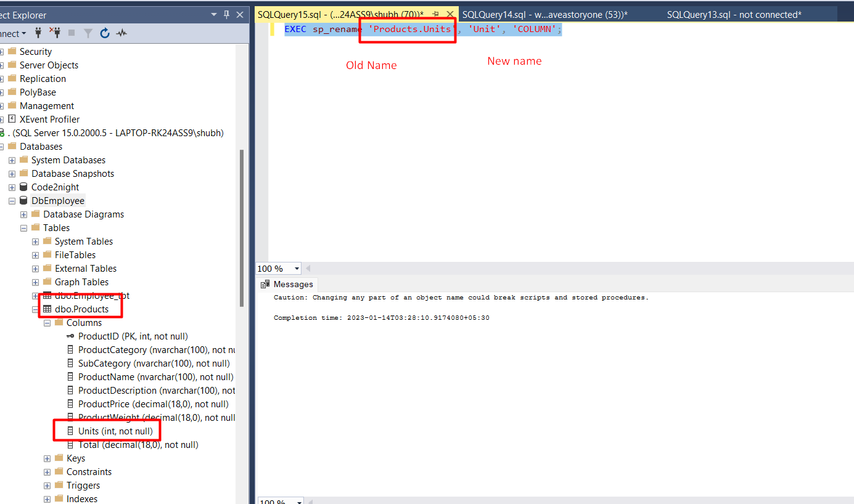Screen dimensions: 854x504
Task: Click the Units column icon
Action: point(70,431)
